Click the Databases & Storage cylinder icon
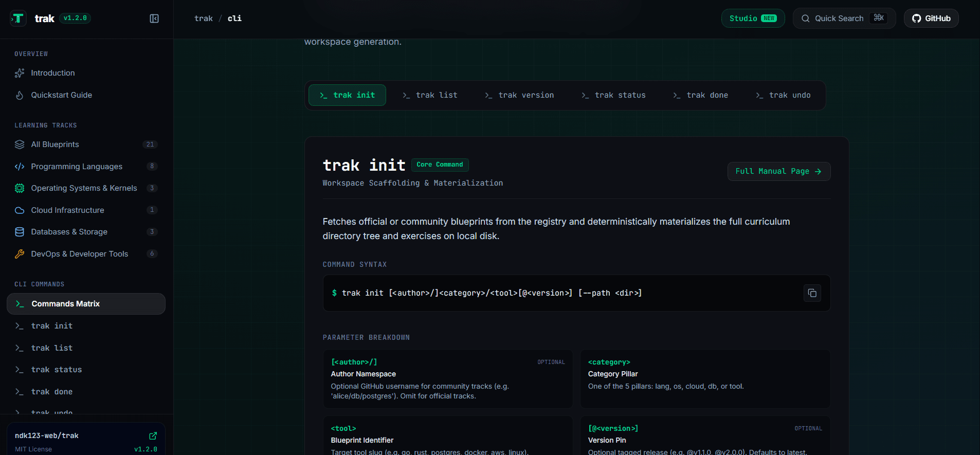 (x=20, y=232)
